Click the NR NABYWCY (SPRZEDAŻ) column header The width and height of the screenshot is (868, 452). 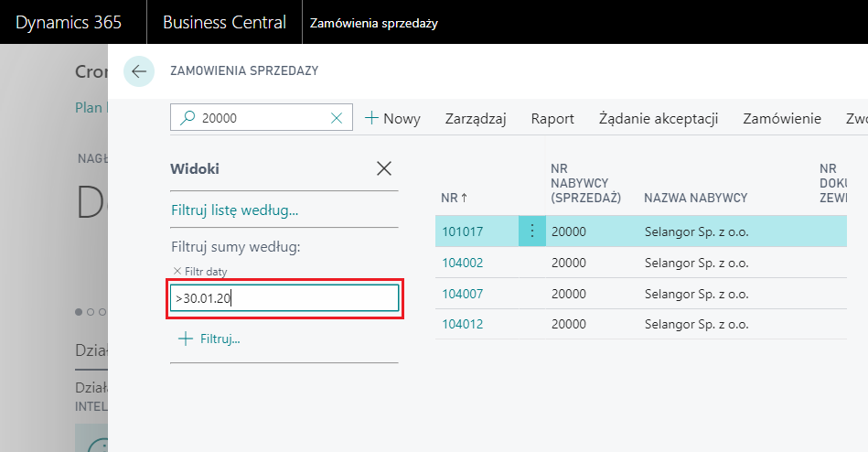coord(585,183)
